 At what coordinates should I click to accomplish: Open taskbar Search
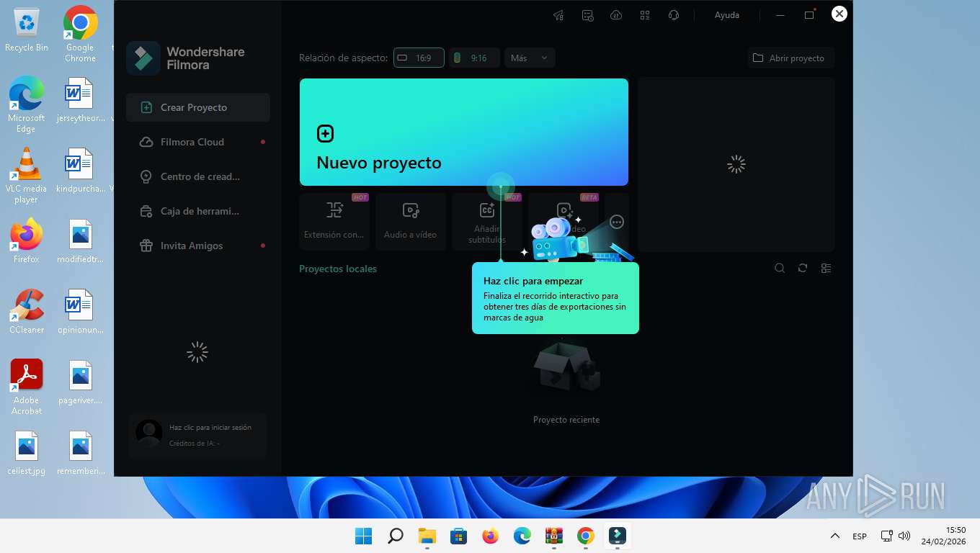[396, 536]
